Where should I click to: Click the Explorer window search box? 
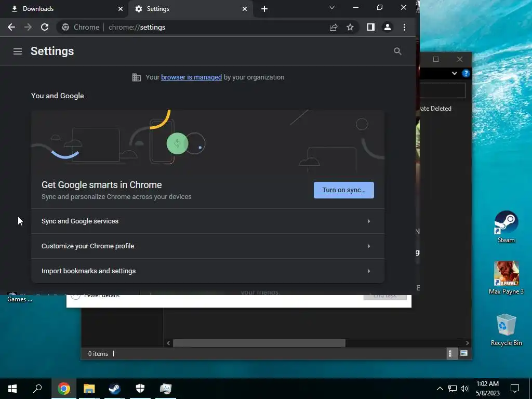pyautogui.click(x=443, y=90)
